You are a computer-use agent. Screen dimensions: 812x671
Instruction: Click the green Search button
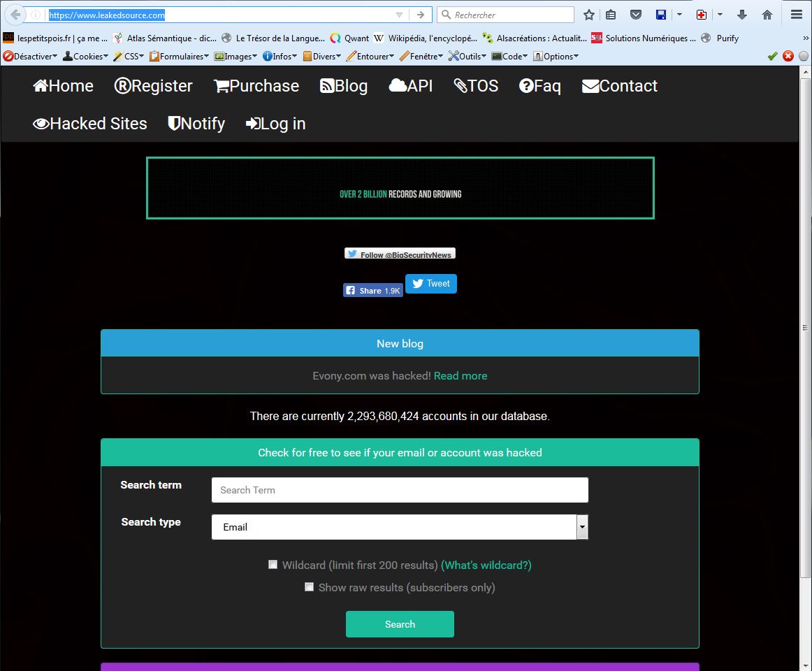tap(400, 624)
